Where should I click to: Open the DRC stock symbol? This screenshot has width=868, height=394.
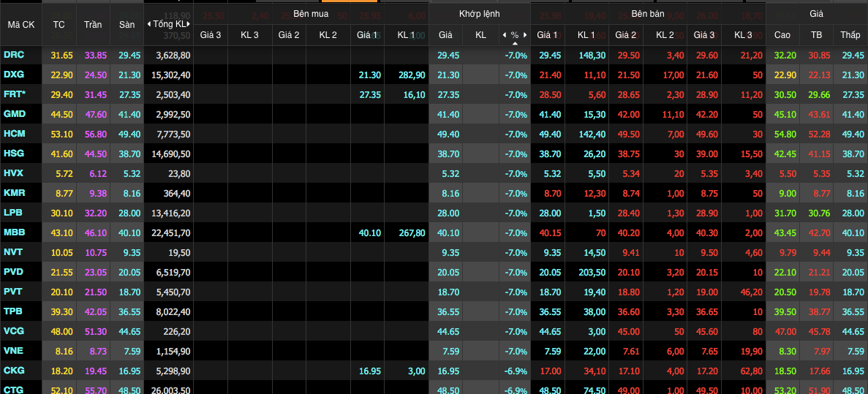13,55
